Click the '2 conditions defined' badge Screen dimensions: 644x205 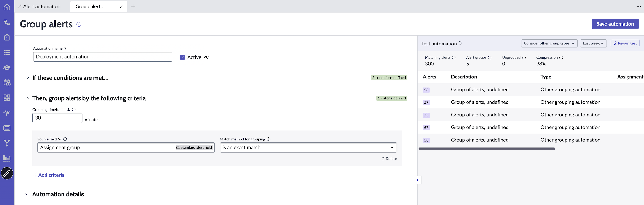pyautogui.click(x=389, y=78)
